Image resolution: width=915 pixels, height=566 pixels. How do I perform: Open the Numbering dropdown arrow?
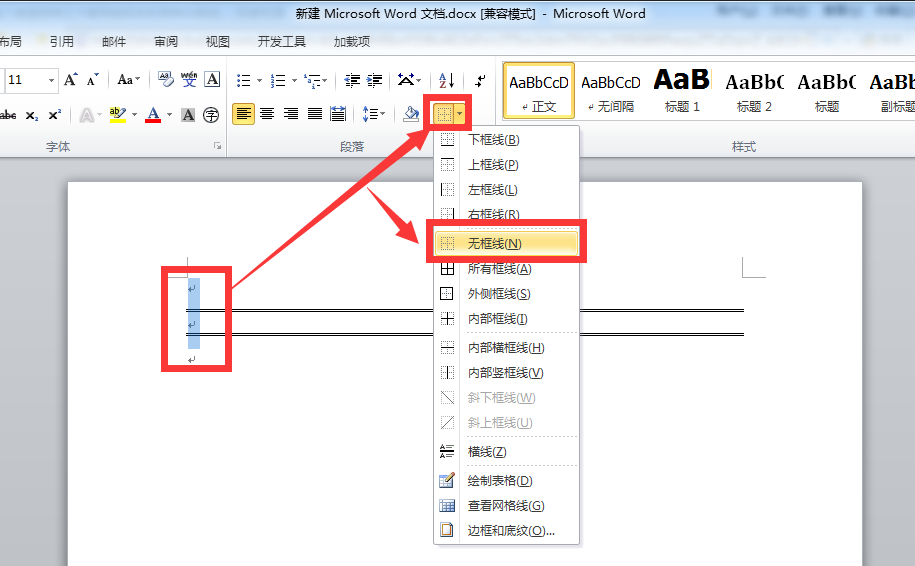point(294,81)
